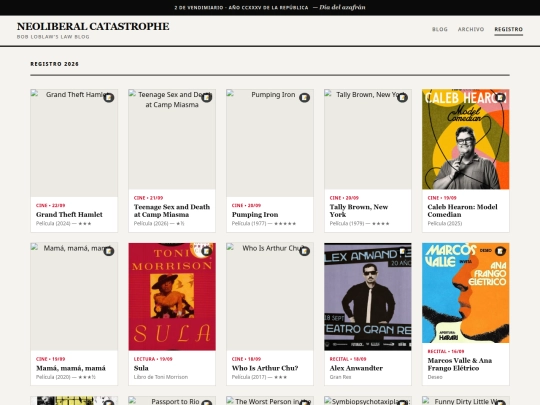The width and height of the screenshot is (540, 405).
Task: Click the Caleb Hearon Model Comedian poster
Action: click(x=466, y=139)
